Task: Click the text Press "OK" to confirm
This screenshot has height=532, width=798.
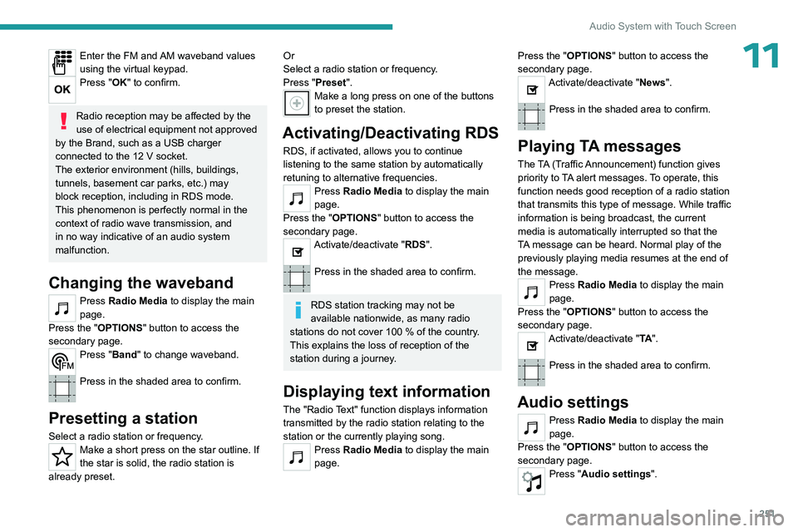Action: pos(131,82)
